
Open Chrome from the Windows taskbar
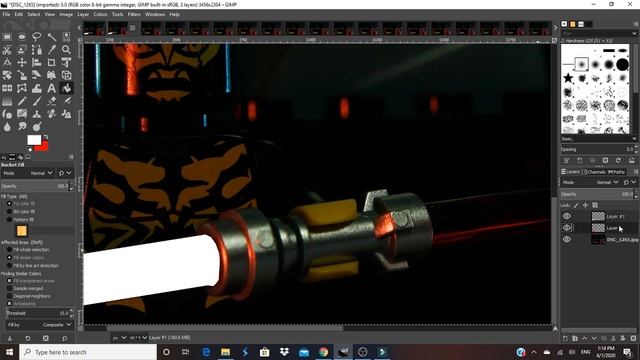click(x=323, y=352)
